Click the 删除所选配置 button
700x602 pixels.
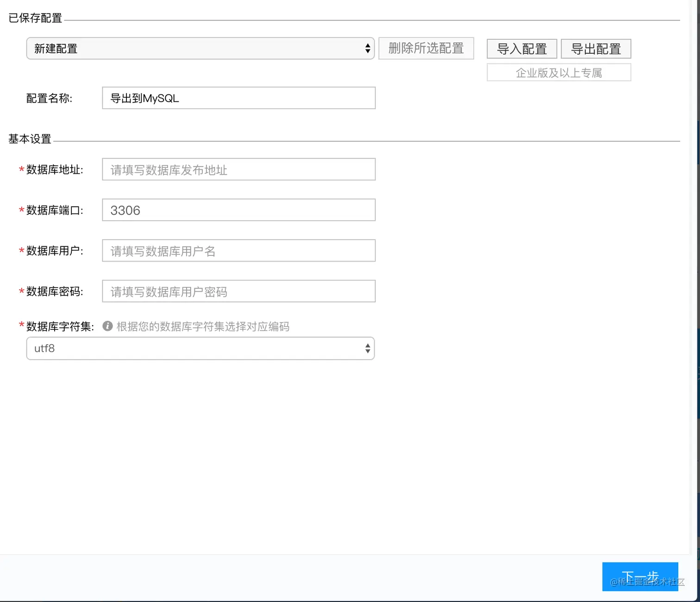(x=425, y=48)
